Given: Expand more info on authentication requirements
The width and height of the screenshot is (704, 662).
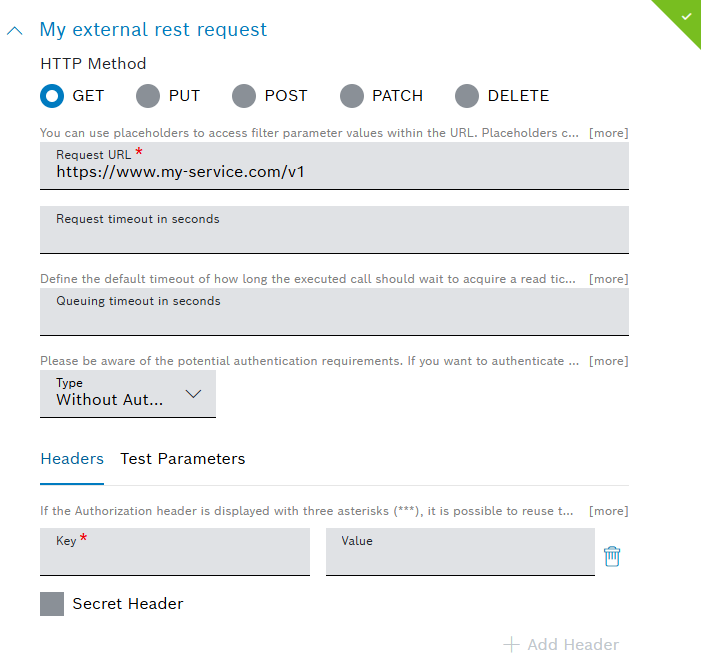Looking at the screenshot, I should point(608,361).
